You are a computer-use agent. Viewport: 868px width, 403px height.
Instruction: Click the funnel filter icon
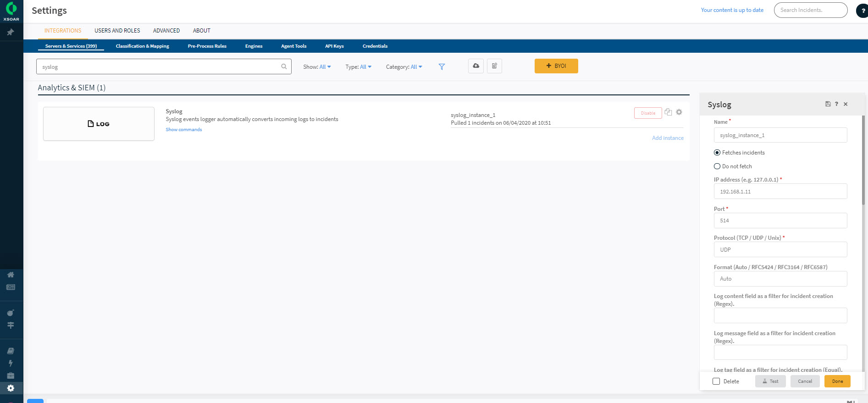(442, 67)
